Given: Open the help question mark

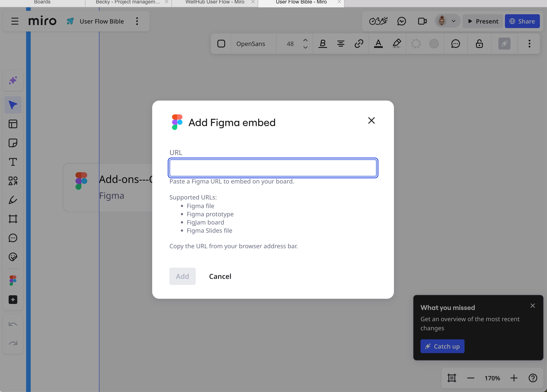Looking at the screenshot, I should tap(533, 378).
